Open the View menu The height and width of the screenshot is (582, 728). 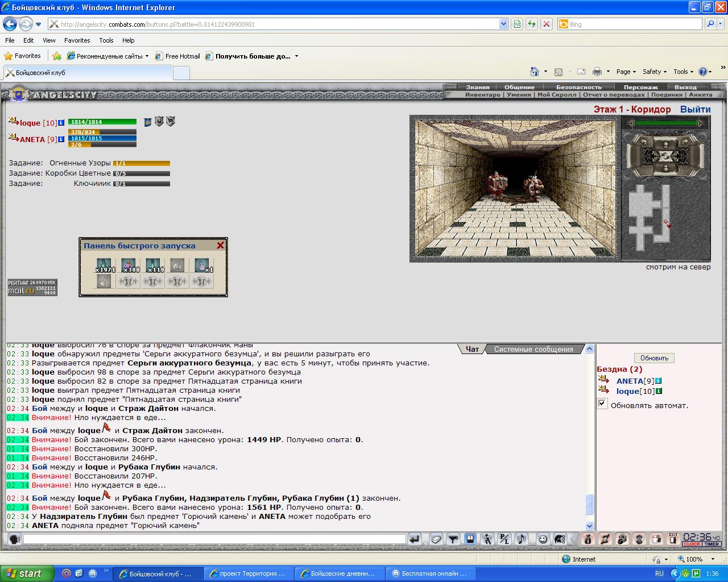pos(49,40)
